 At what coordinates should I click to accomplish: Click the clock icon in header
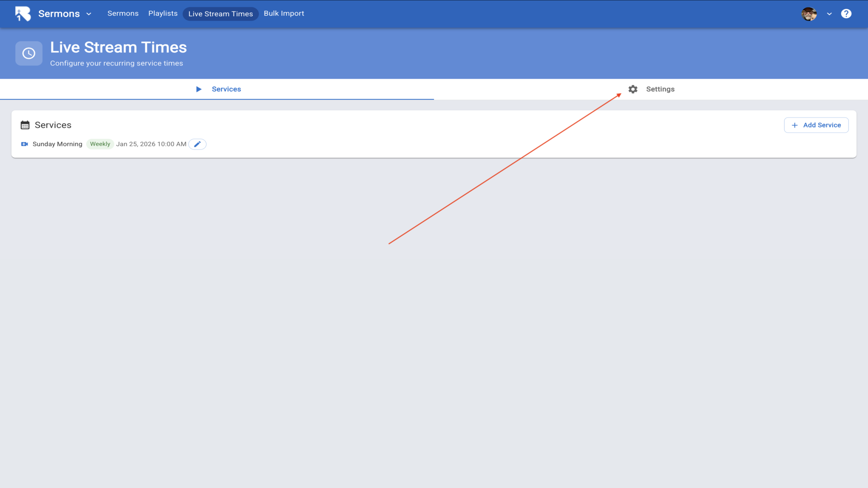click(29, 53)
